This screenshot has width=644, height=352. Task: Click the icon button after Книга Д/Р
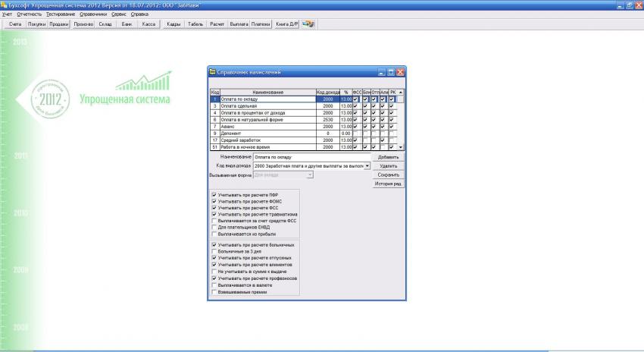tap(308, 24)
